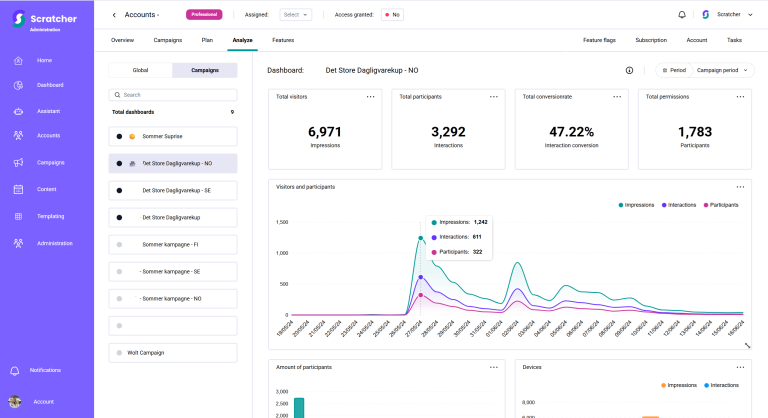Open the Dashboard sidebar icon

tap(19, 85)
